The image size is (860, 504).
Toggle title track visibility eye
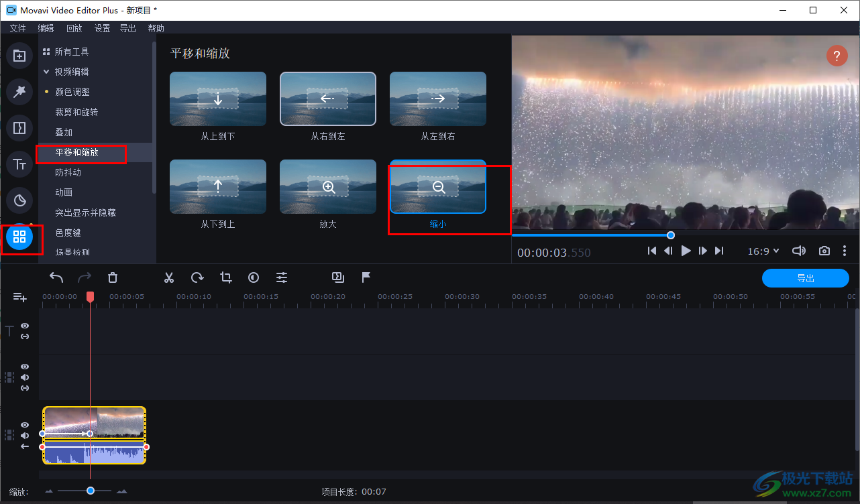[x=25, y=326]
